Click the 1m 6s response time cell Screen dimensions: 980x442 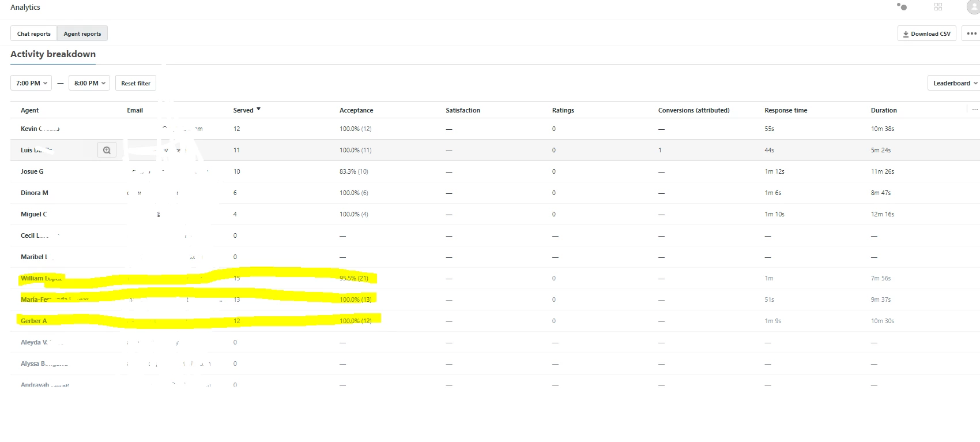773,193
